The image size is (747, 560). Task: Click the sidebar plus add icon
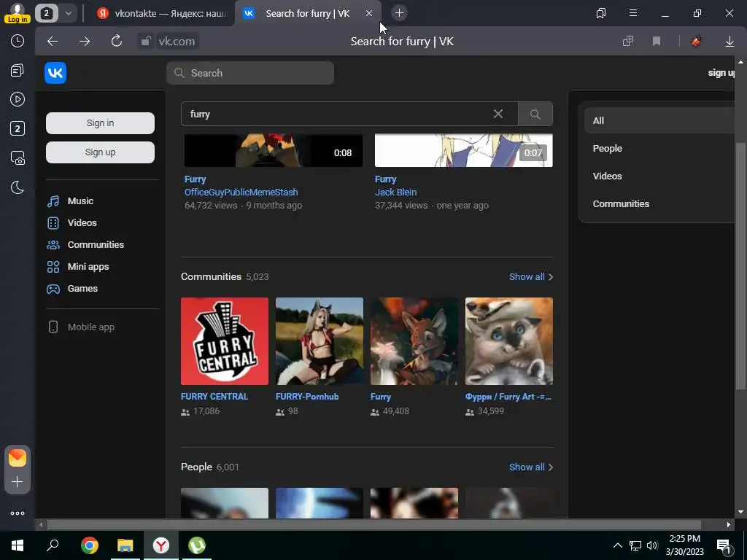[x=18, y=482]
